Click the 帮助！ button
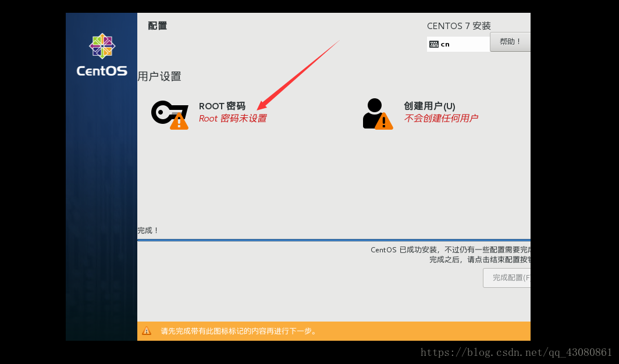The height and width of the screenshot is (364, 619). click(510, 42)
